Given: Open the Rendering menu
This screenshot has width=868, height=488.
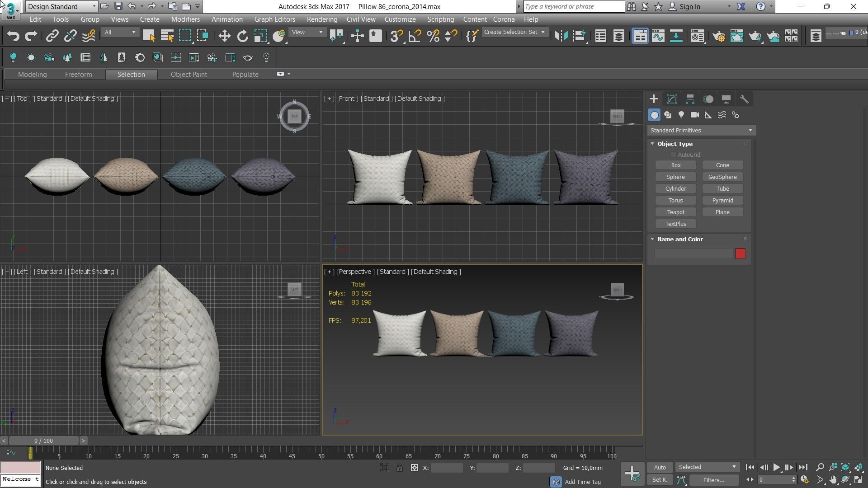Looking at the screenshot, I should point(322,19).
